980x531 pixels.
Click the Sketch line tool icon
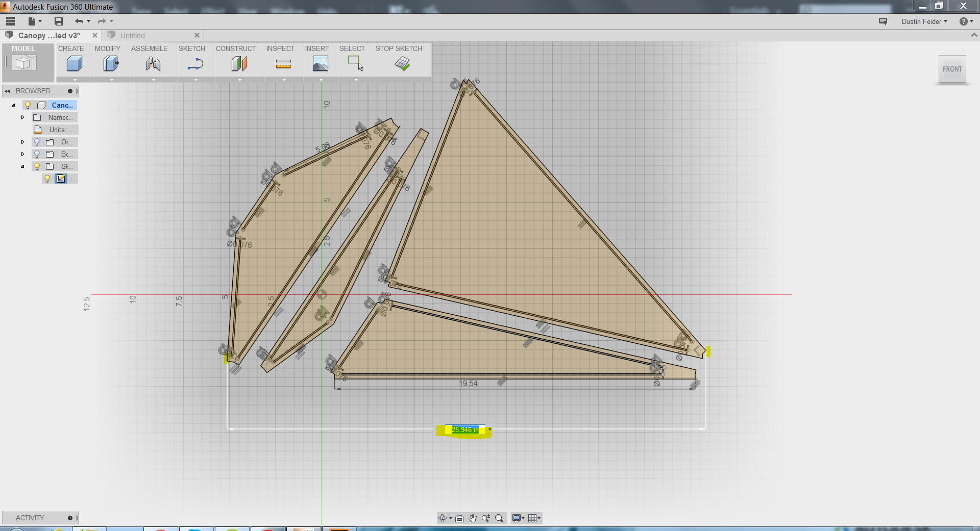[195, 64]
